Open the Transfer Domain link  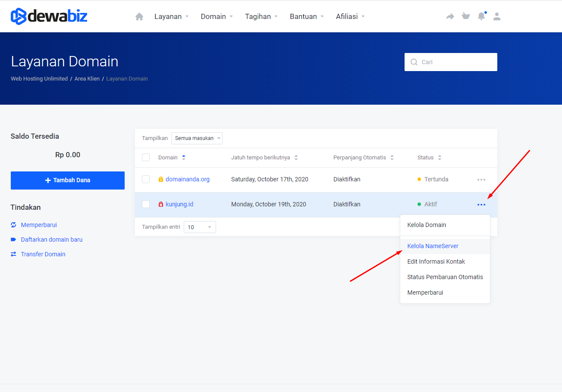pos(43,254)
